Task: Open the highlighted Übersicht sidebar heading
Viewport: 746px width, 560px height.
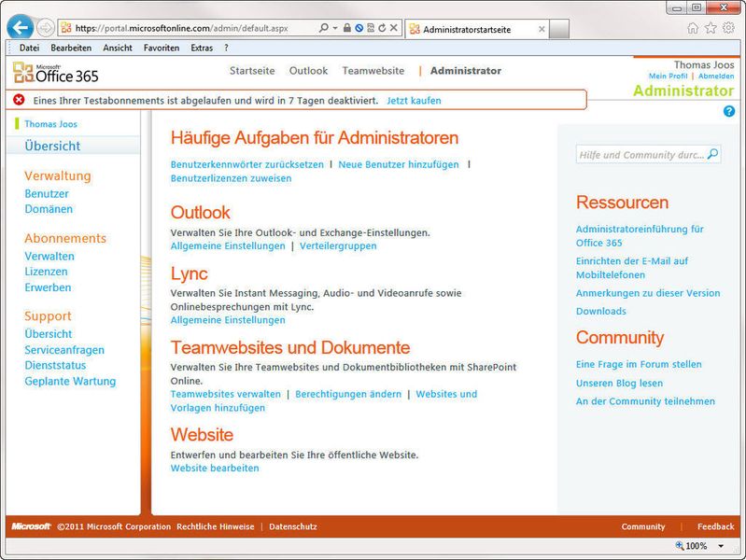Action: coord(52,146)
